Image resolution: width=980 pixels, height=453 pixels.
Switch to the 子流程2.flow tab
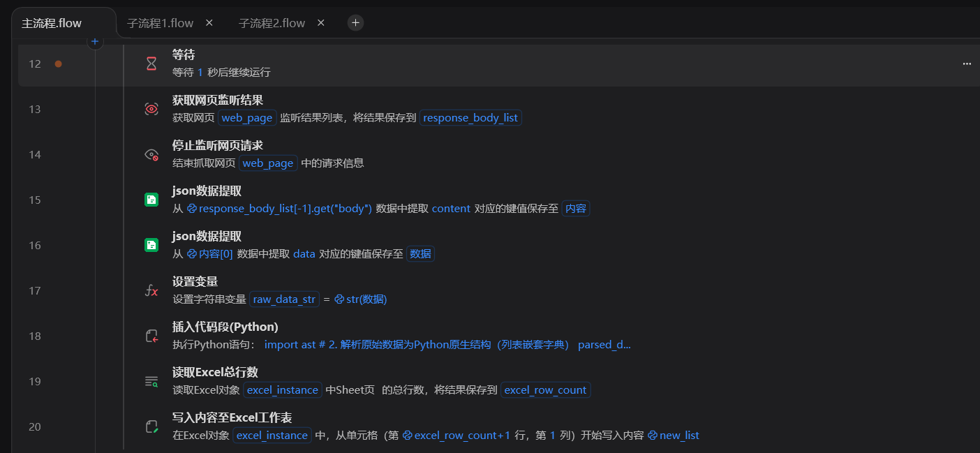pyautogui.click(x=271, y=22)
